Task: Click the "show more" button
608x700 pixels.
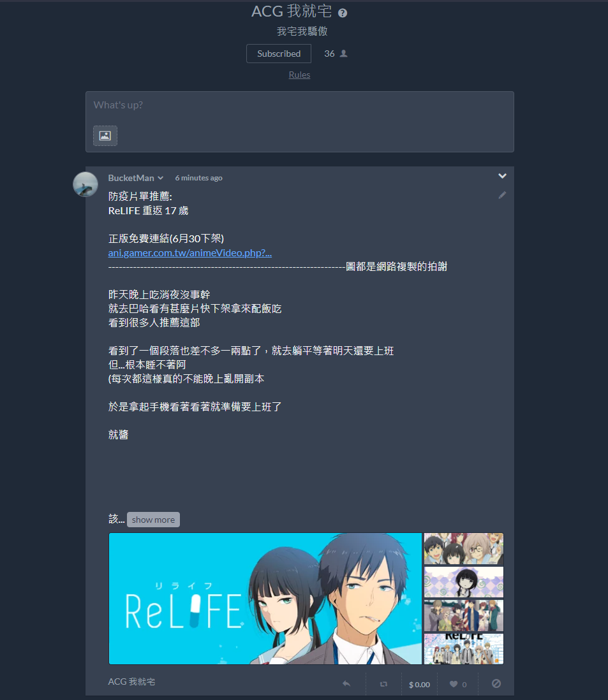Action: tap(153, 520)
